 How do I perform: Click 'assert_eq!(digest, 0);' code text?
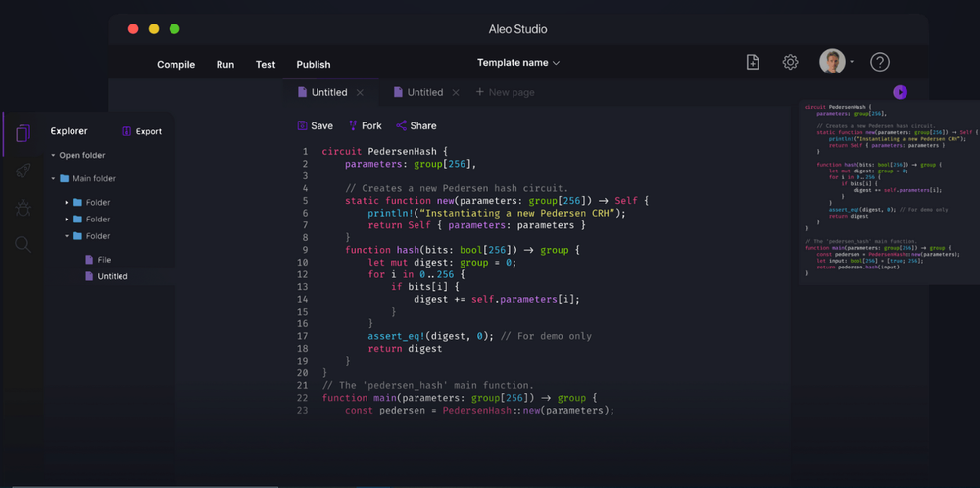430,336
